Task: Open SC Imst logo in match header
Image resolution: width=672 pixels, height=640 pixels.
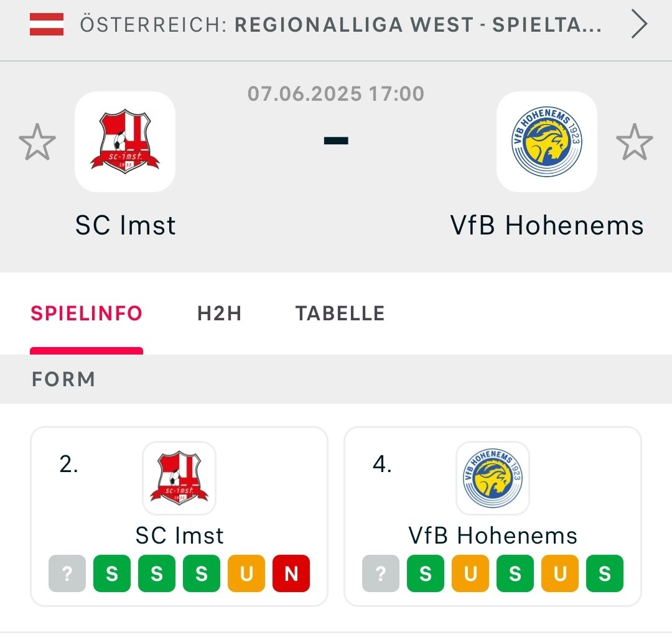Action: pyautogui.click(x=124, y=141)
